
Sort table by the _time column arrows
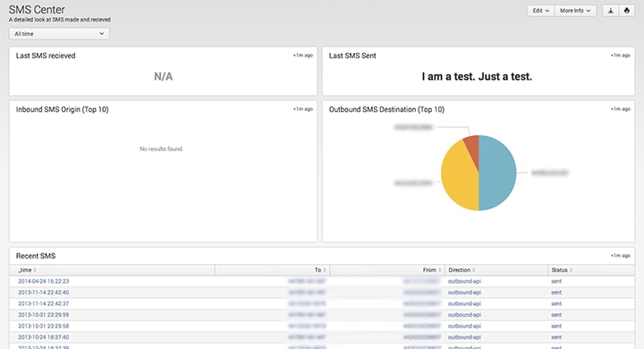click(35, 270)
